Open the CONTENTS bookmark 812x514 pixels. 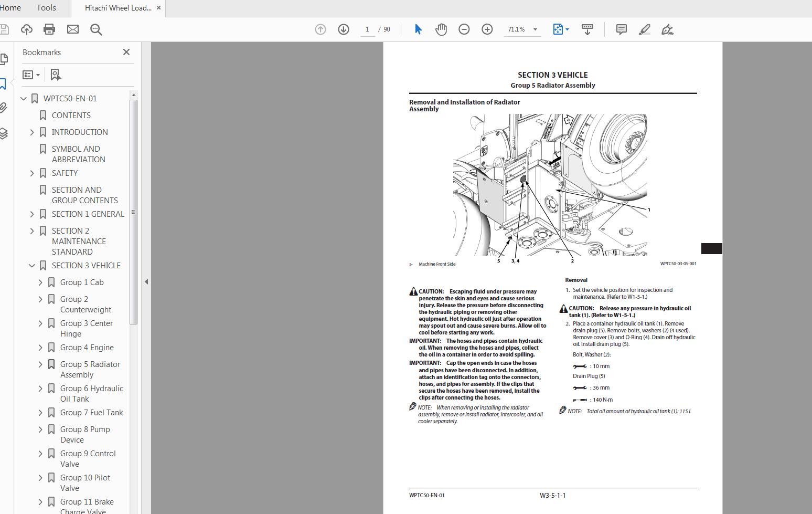coord(71,115)
